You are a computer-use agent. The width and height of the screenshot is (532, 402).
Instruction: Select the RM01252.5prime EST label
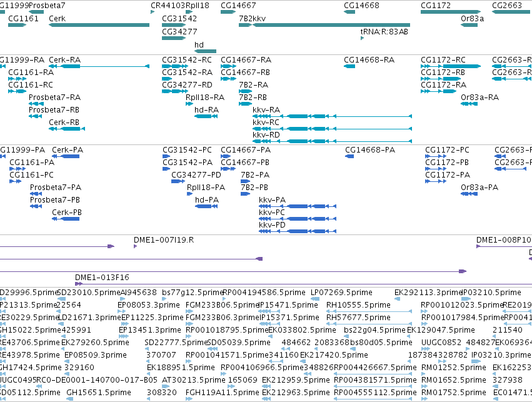click(x=454, y=368)
